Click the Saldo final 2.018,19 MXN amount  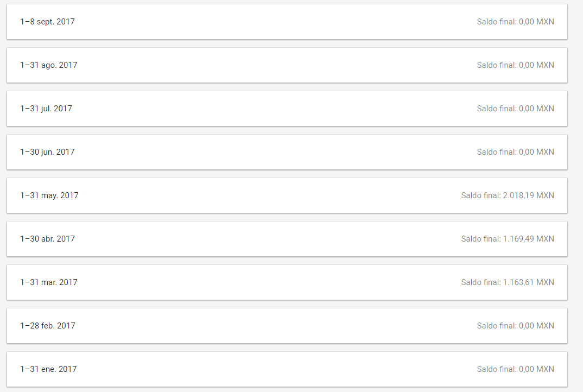508,195
